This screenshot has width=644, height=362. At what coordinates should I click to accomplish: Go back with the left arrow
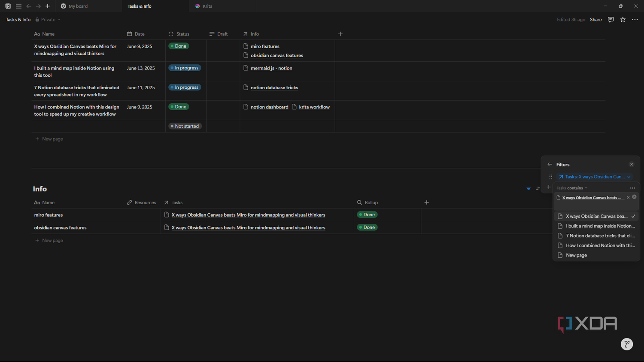[x=29, y=6]
